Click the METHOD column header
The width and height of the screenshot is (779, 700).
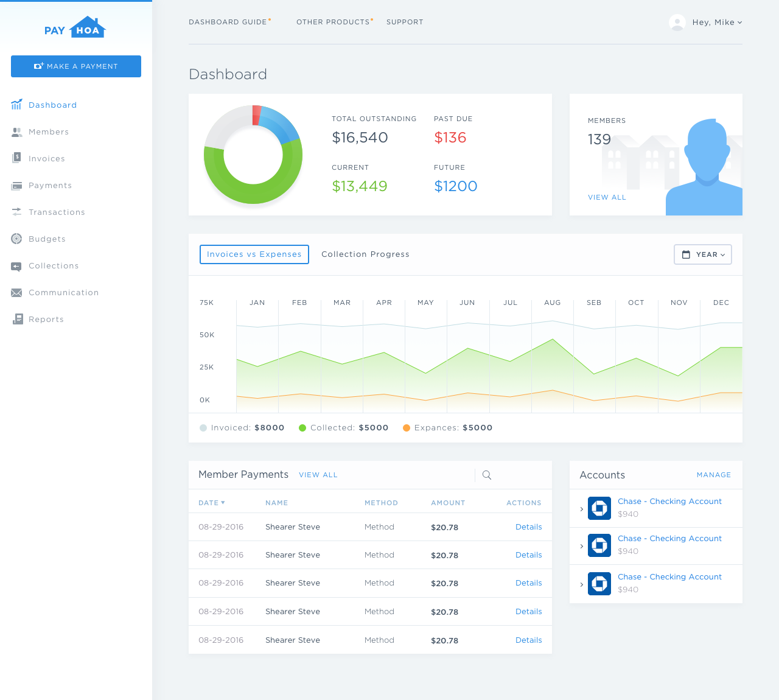click(x=381, y=503)
